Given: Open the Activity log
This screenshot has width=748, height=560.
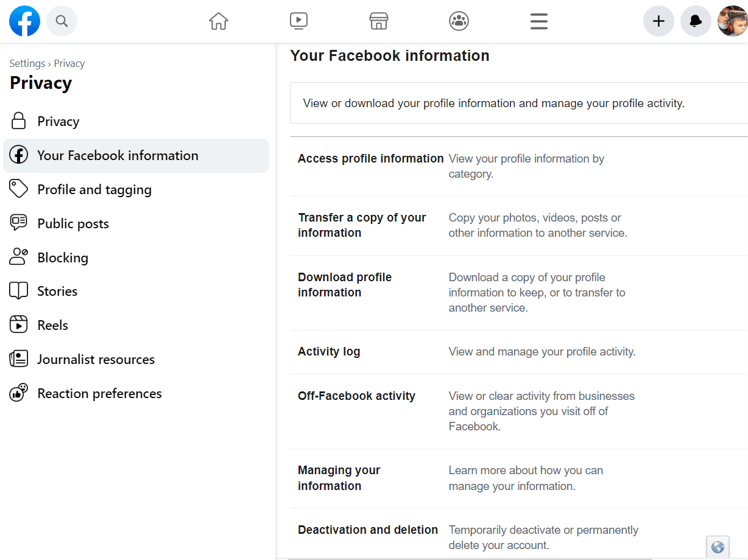Looking at the screenshot, I should (x=329, y=351).
